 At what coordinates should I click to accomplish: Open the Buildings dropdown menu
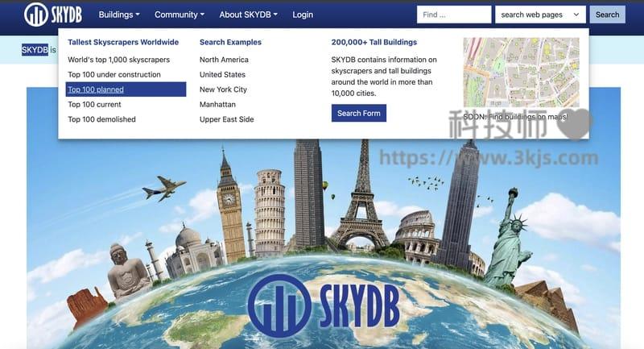(119, 15)
